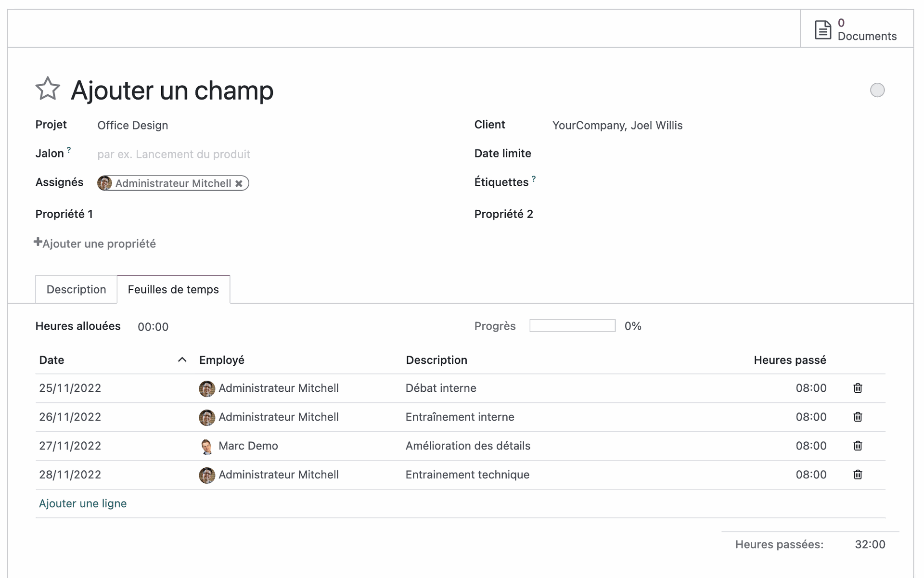Click the Progrès progress bar

(x=572, y=326)
